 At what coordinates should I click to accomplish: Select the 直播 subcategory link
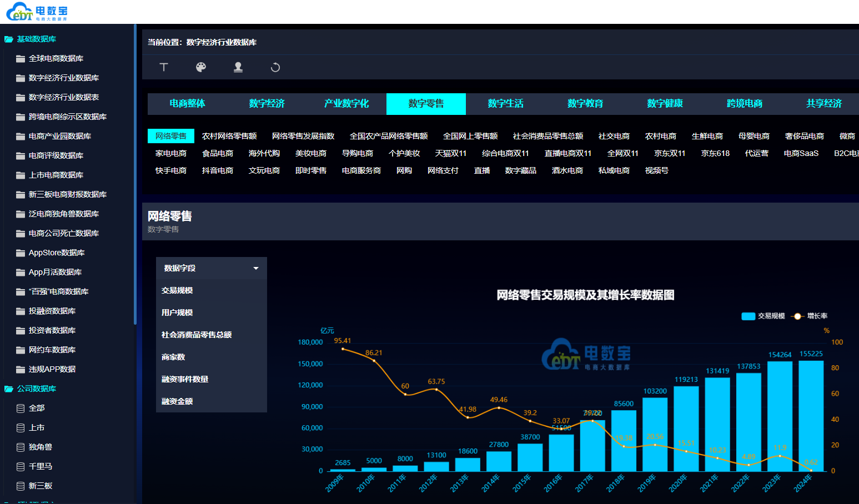pos(481,171)
